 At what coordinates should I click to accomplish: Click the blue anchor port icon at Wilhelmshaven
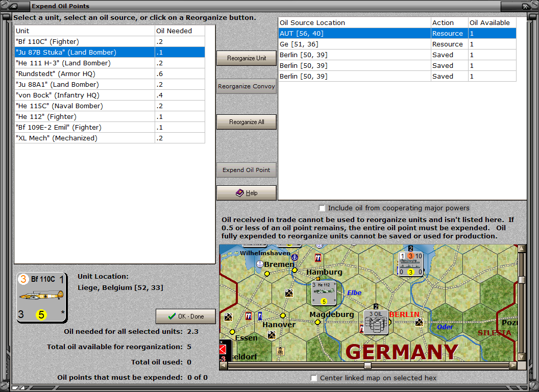coord(295,257)
